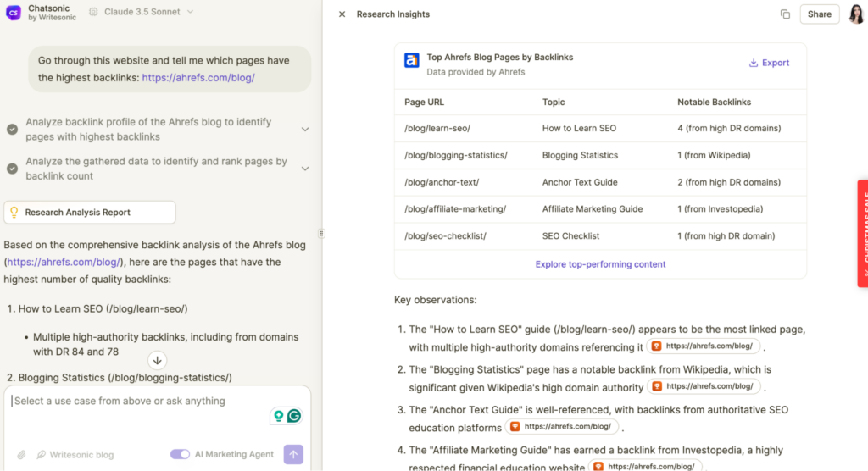Click the 'Anchor Text Guide' topic cell

click(580, 183)
